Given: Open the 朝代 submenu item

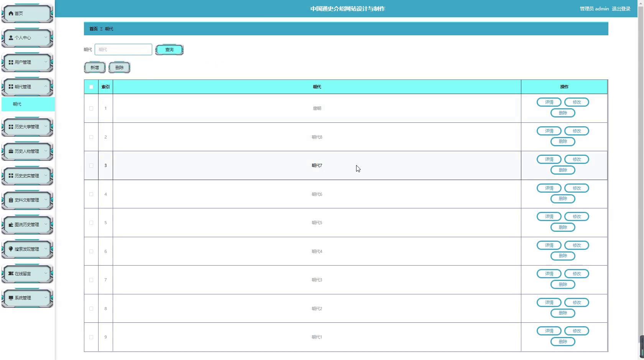Looking at the screenshot, I should (28, 104).
